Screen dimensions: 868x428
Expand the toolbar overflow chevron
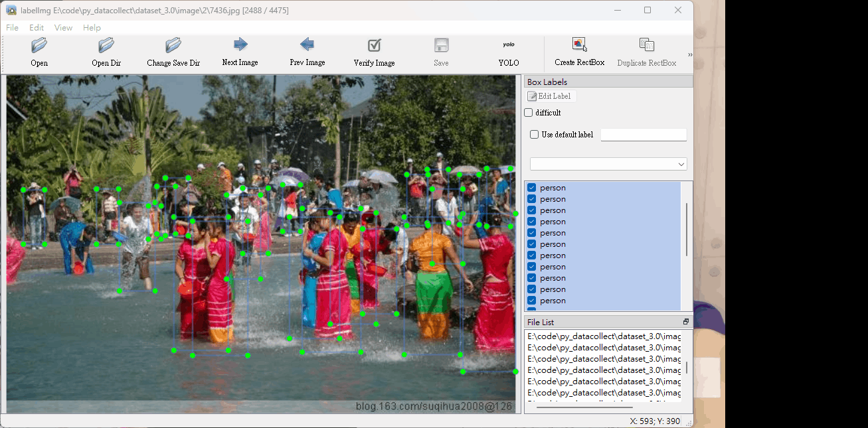pyautogui.click(x=689, y=54)
